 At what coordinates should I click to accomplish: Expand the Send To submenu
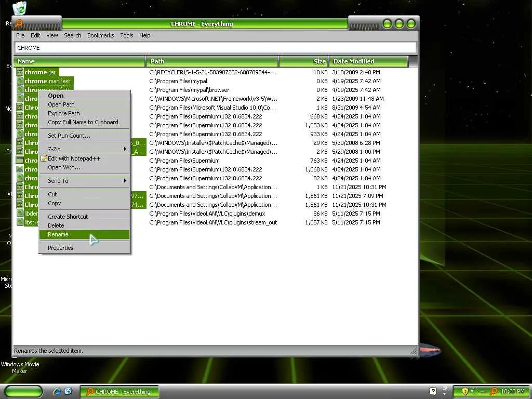coord(84,181)
